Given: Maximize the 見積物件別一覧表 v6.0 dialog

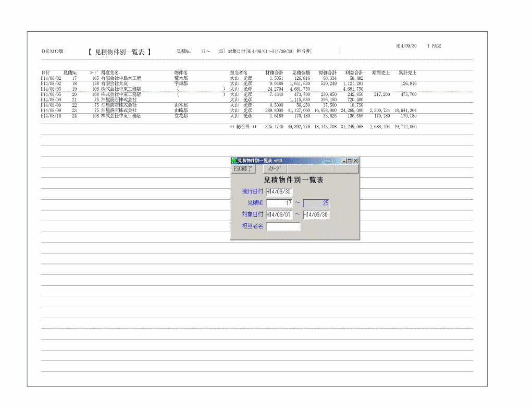Looking at the screenshot, I should pyautogui.click(x=350, y=161).
